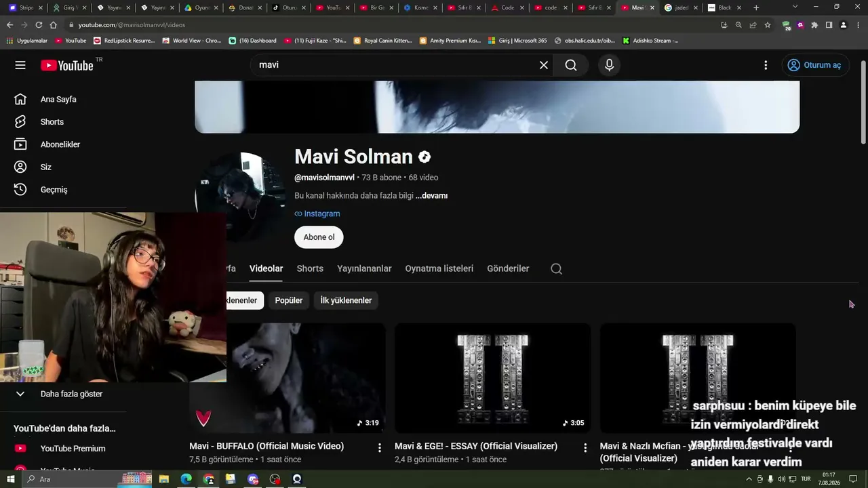Switch to the channel Shorts tab
Image resolution: width=868 pixels, height=488 pixels.
pyautogui.click(x=310, y=268)
